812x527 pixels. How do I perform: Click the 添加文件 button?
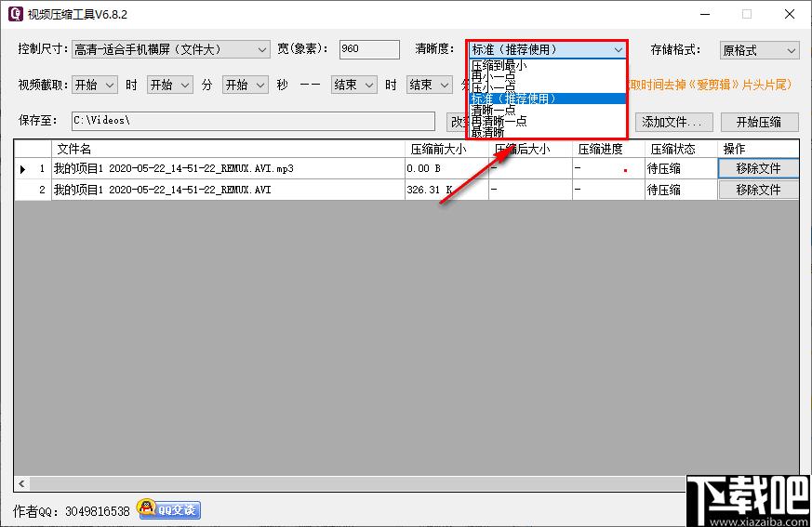pyautogui.click(x=673, y=122)
